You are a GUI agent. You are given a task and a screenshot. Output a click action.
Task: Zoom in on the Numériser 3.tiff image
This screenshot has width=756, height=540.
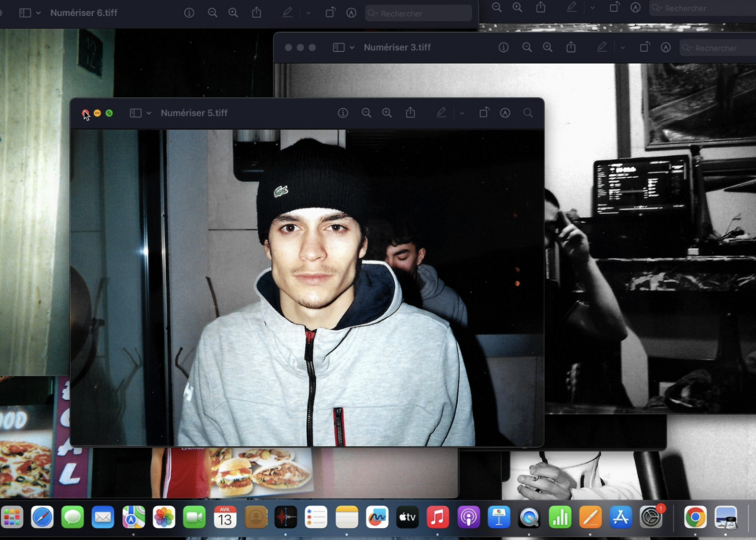pos(548,48)
